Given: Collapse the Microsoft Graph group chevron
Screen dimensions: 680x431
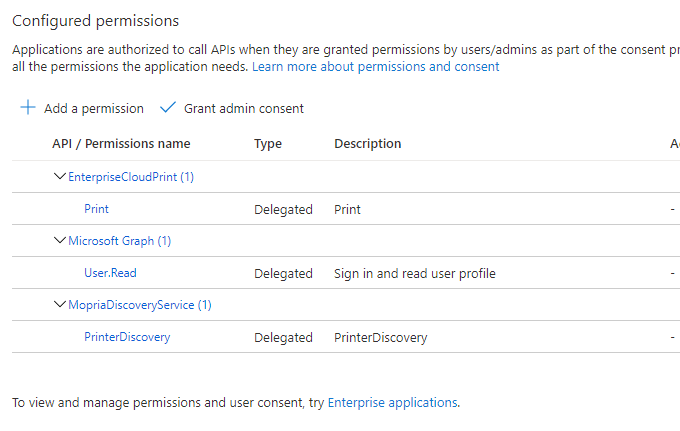Looking at the screenshot, I should coord(60,241).
